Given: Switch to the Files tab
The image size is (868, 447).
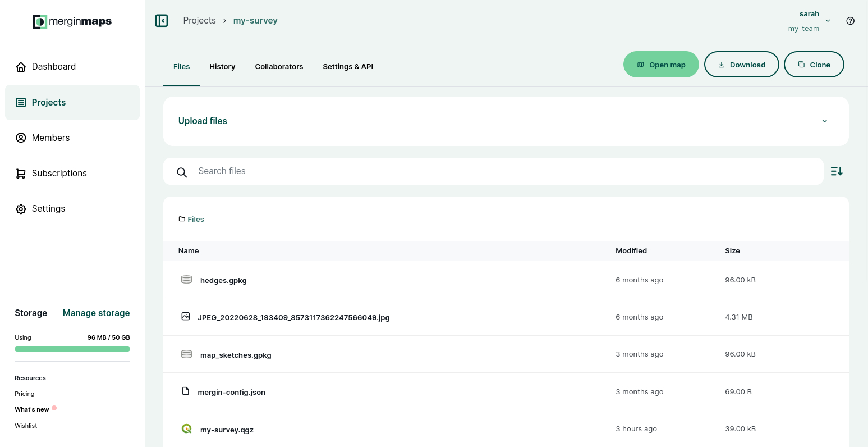Looking at the screenshot, I should (181, 67).
